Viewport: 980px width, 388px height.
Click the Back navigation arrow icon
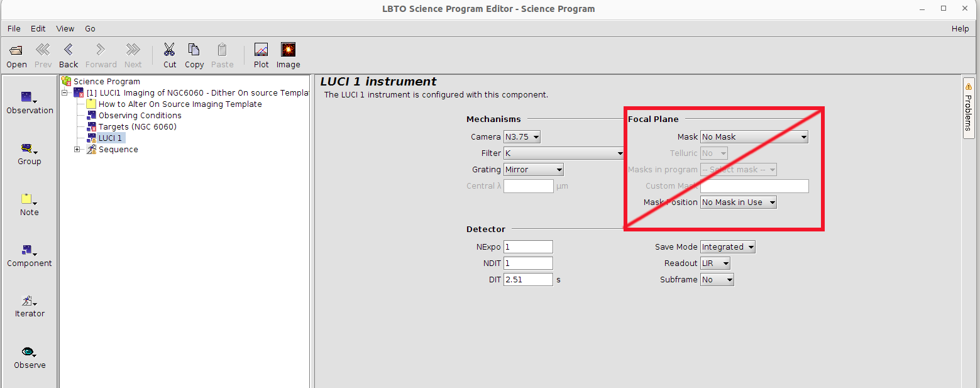coord(69,50)
